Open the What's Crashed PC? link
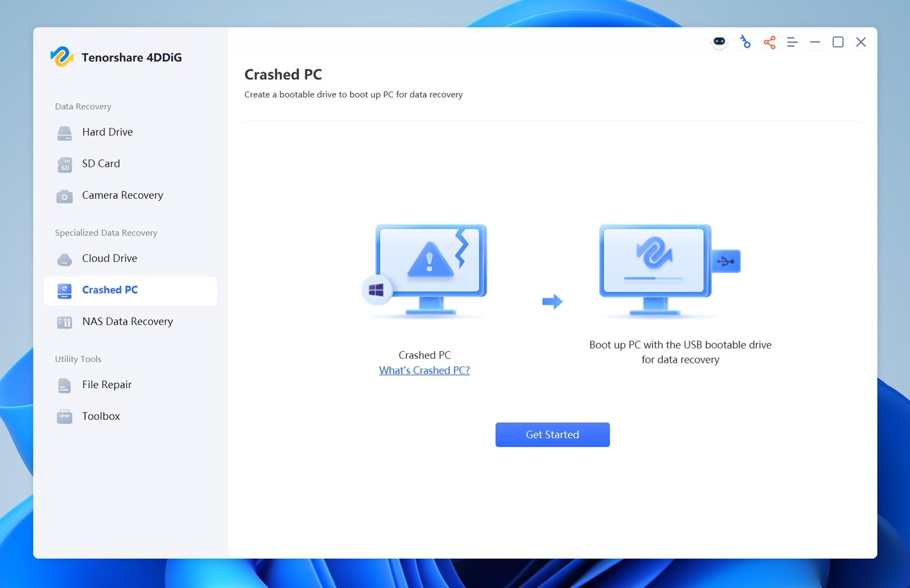 point(424,370)
